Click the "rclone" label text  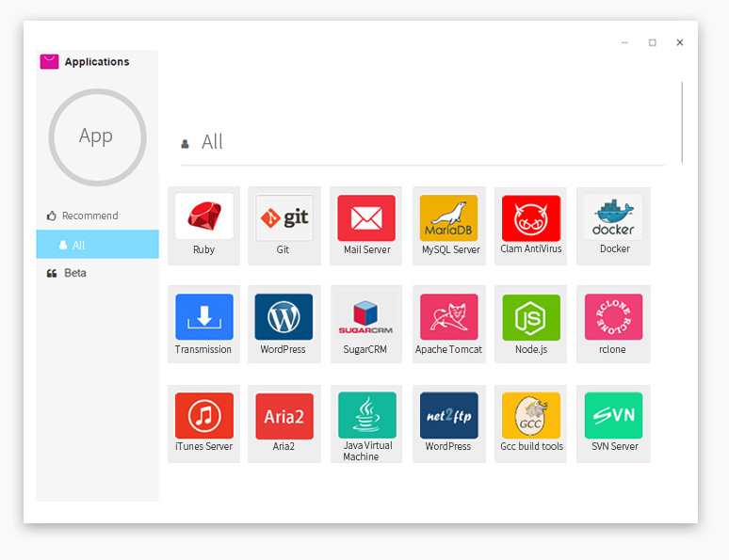pos(612,349)
